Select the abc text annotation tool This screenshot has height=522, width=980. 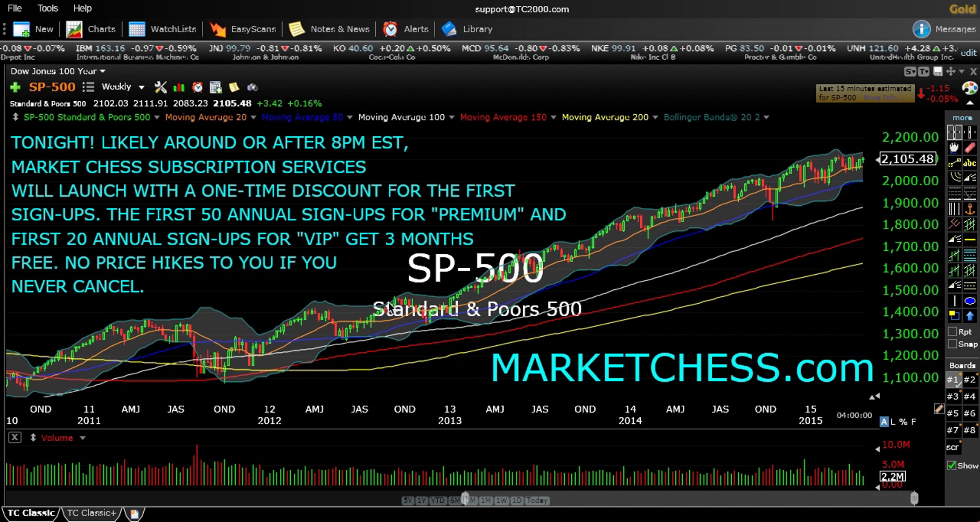[970, 164]
